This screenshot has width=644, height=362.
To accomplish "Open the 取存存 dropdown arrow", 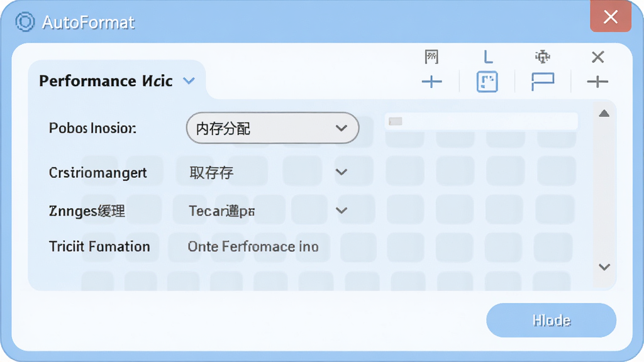I will (x=341, y=172).
